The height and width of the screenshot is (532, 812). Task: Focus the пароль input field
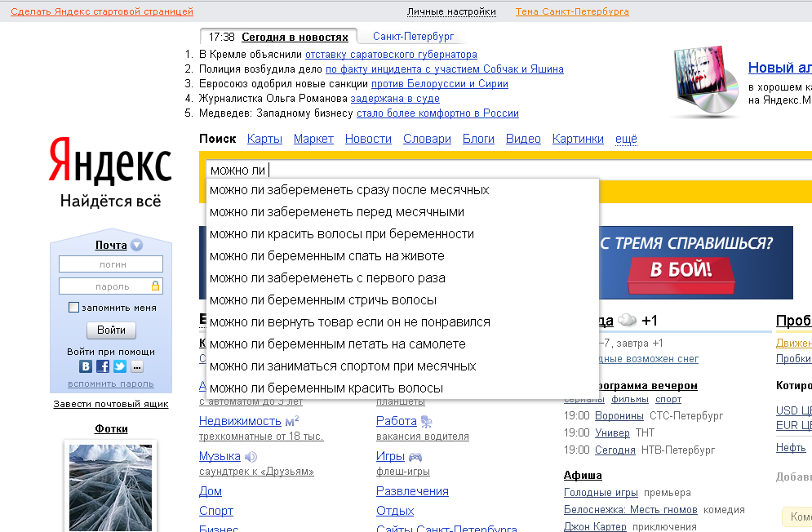point(111,286)
